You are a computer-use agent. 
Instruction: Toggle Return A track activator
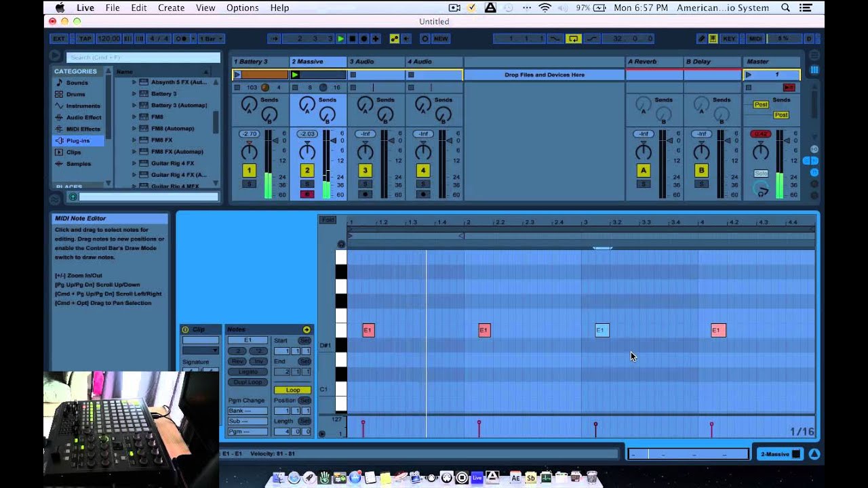click(644, 171)
